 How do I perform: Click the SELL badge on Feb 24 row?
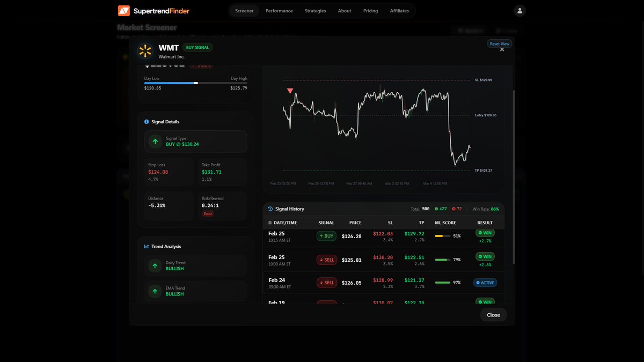(x=326, y=283)
